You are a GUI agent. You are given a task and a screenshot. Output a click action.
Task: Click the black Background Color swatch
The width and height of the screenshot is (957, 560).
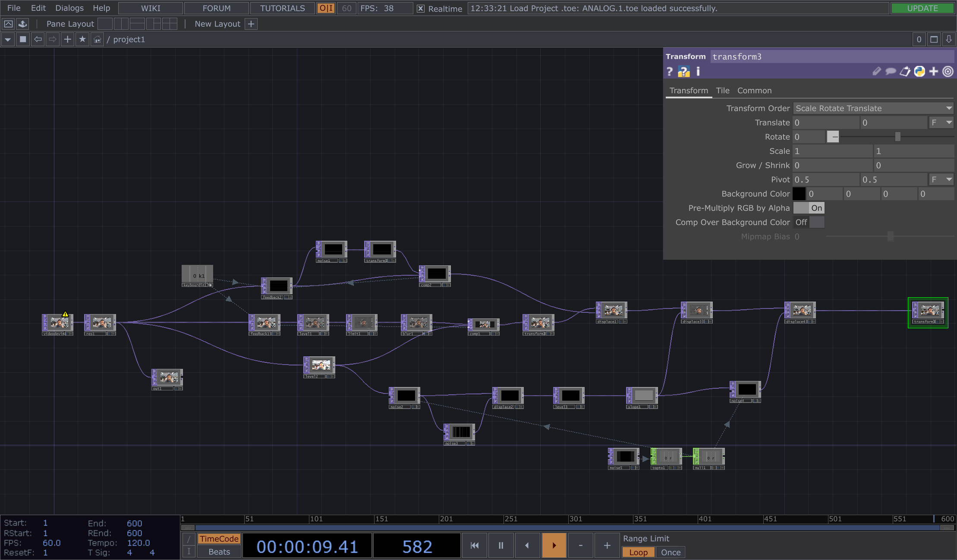799,194
